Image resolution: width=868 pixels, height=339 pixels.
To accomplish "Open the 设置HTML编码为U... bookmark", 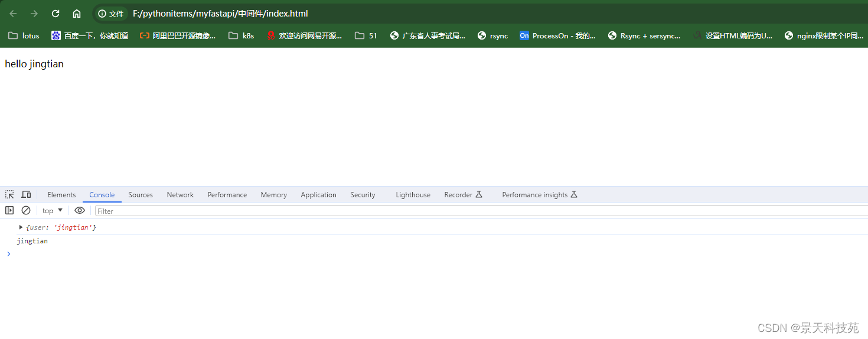I will 732,35.
